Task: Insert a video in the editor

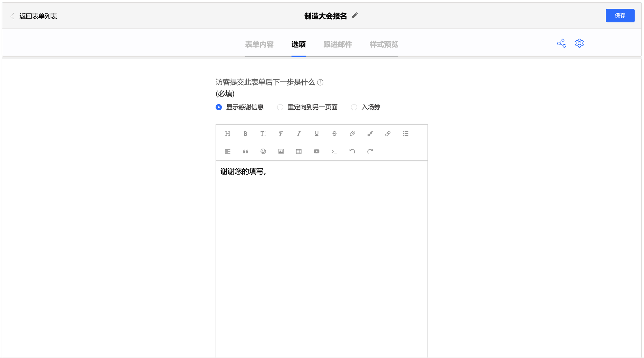Action: click(x=317, y=151)
